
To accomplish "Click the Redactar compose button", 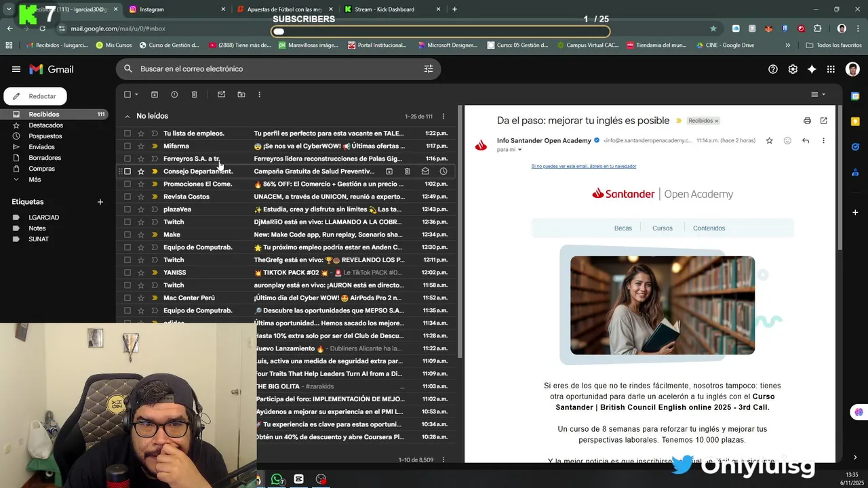I will coord(35,96).
